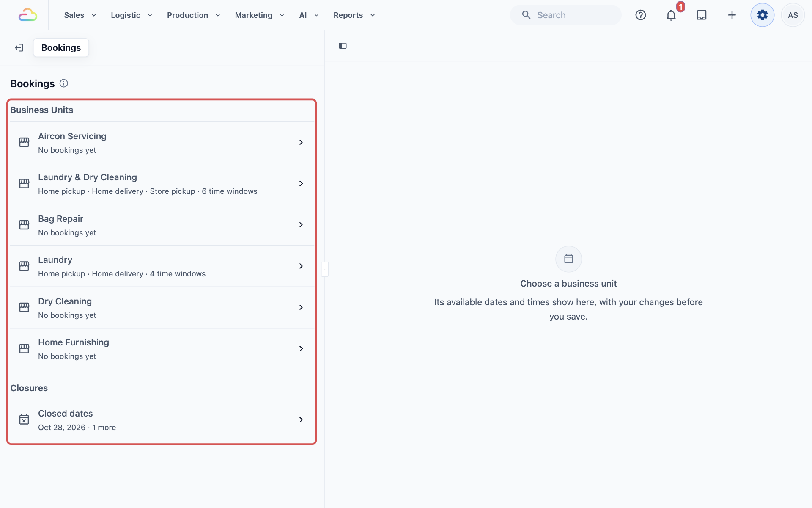Open the Logistic dropdown menu
The image size is (812, 508).
pyautogui.click(x=132, y=15)
